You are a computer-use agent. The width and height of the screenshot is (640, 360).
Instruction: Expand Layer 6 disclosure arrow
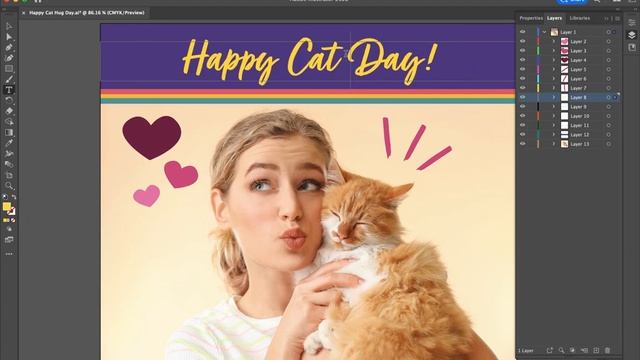coord(554,78)
